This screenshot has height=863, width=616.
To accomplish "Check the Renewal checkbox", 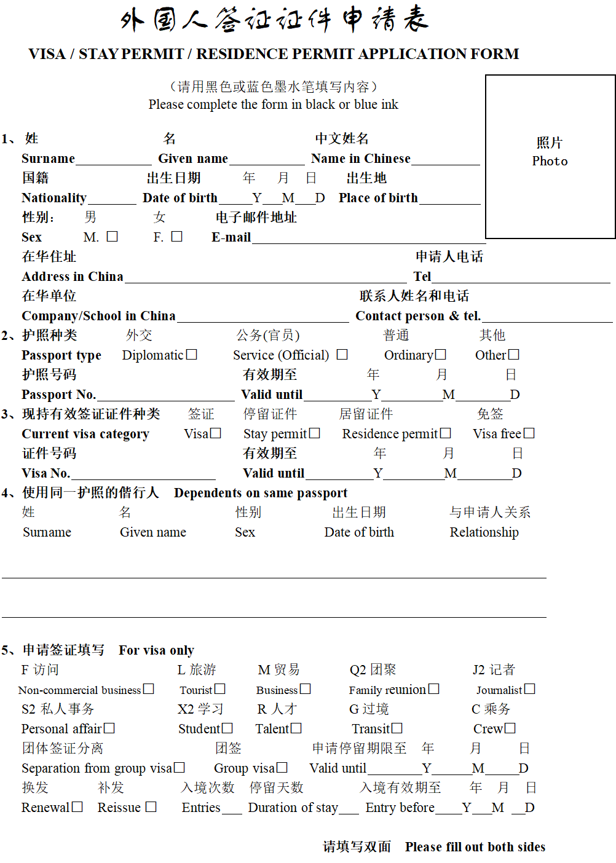I will [77, 807].
